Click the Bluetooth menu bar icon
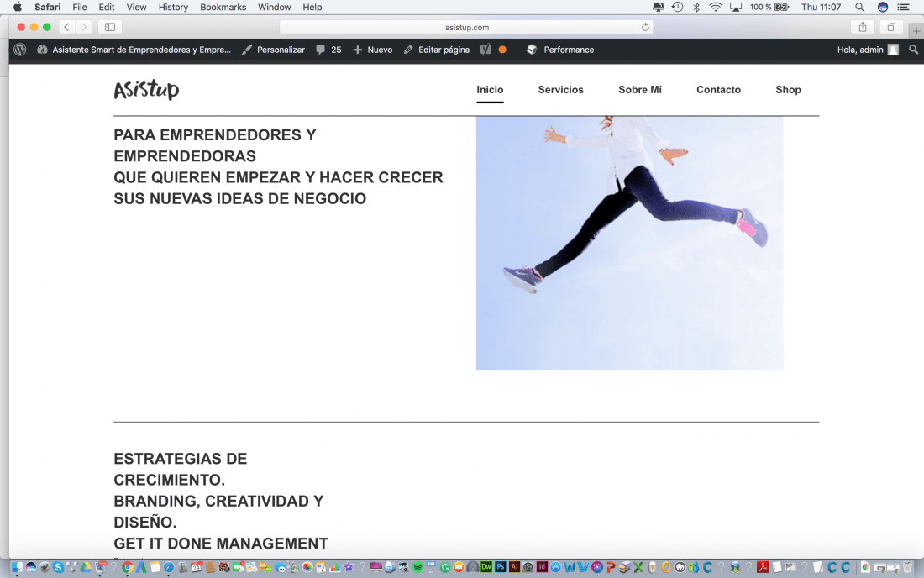This screenshot has height=578, width=924. point(696,7)
